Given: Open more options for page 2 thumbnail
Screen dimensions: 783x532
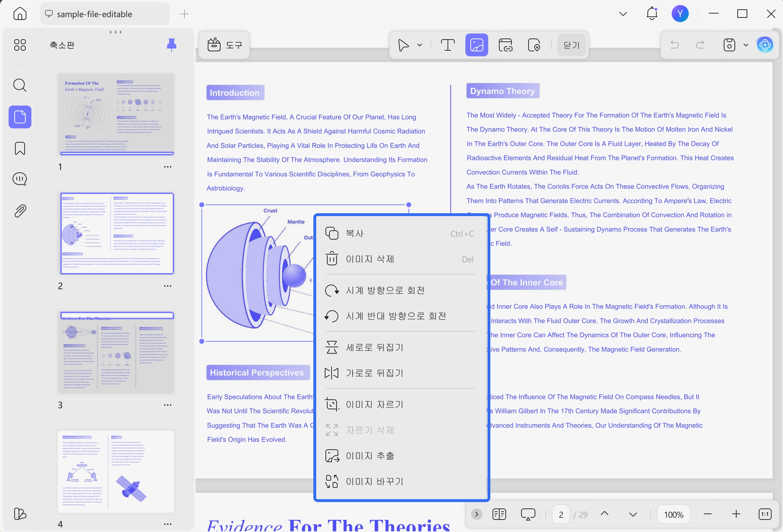Looking at the screenshot, I should point(168,286).
